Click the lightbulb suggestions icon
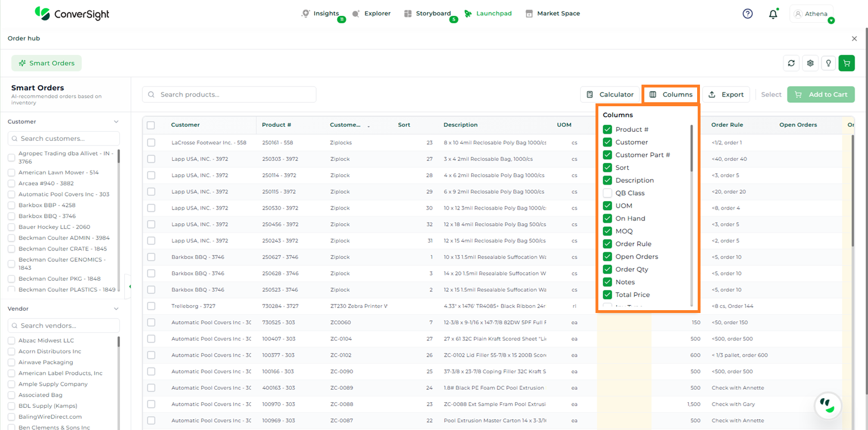Image resolution: width=868 pixels, height=430 pixels. [828, 63]
